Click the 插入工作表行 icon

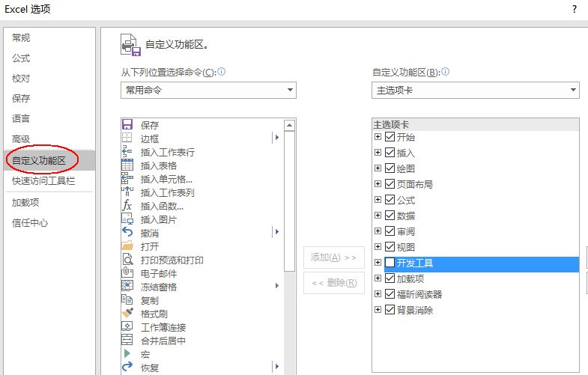[x=127, y=151]
